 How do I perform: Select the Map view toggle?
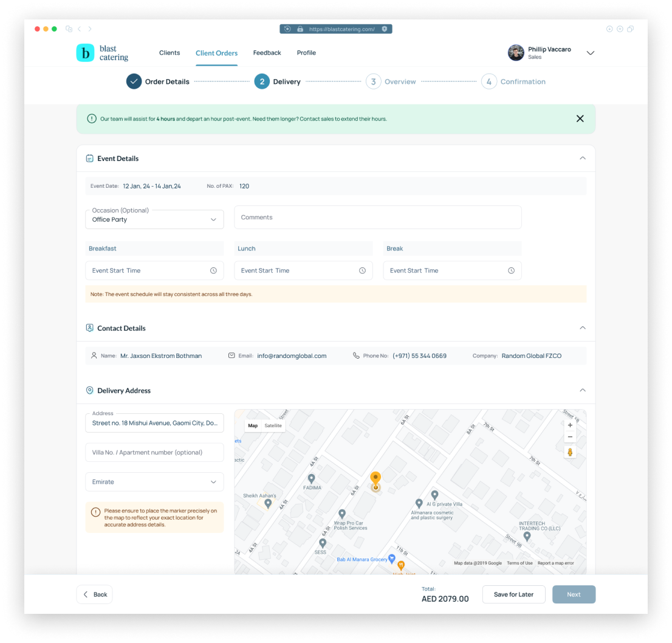pyautogui.click(x=253, y=425)
